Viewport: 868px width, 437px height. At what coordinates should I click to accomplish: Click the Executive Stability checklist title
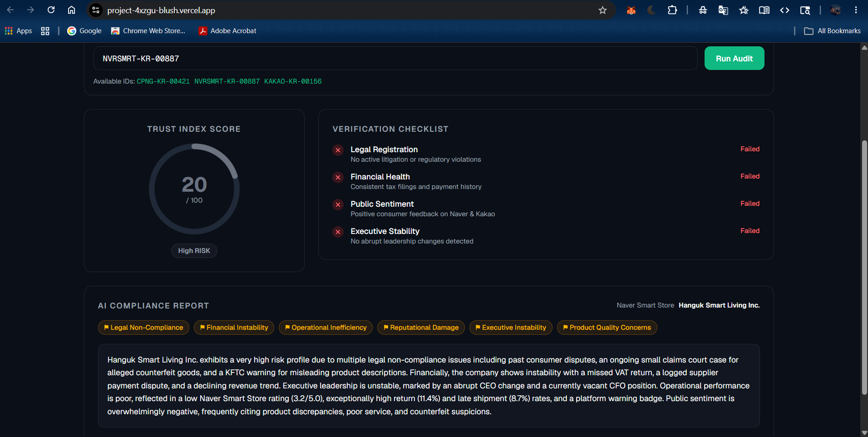coord(385,231)
